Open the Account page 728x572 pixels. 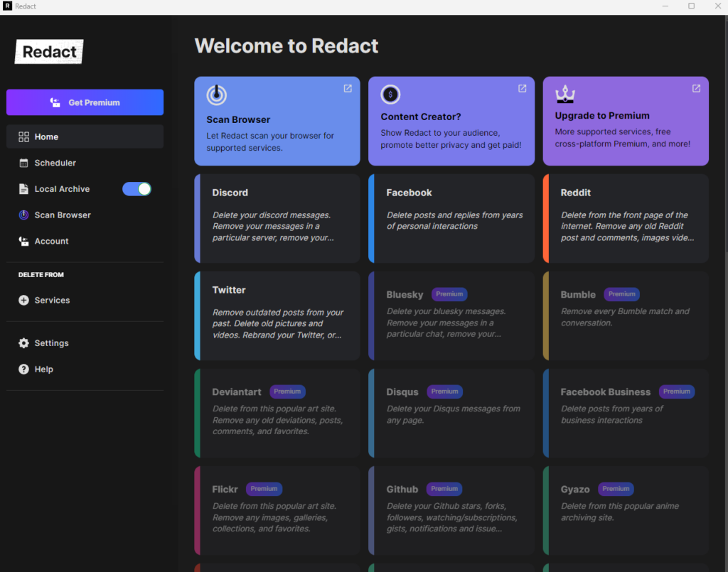(85, 241)
